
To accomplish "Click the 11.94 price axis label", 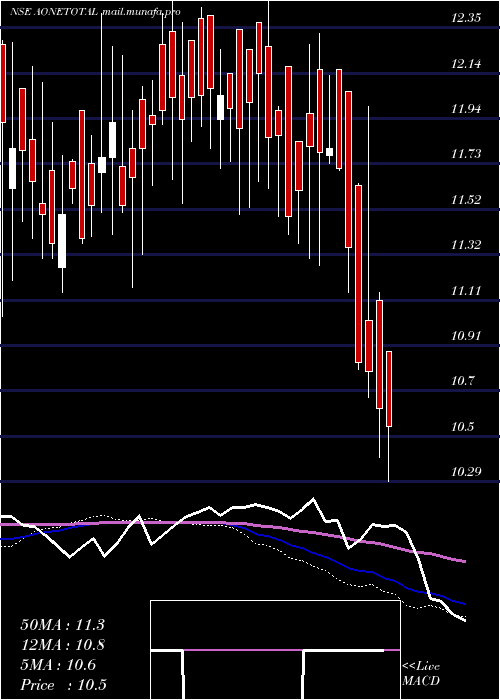I will (466, 109).
